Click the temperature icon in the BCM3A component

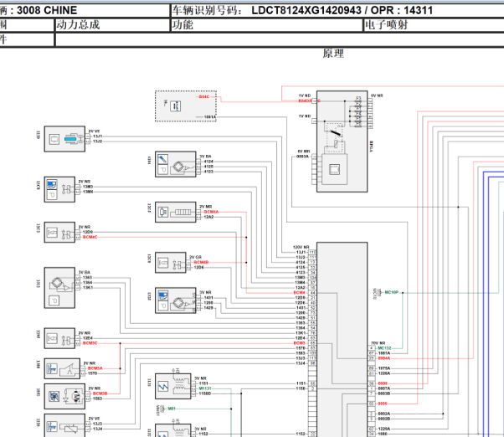click(x=52, y=368)
